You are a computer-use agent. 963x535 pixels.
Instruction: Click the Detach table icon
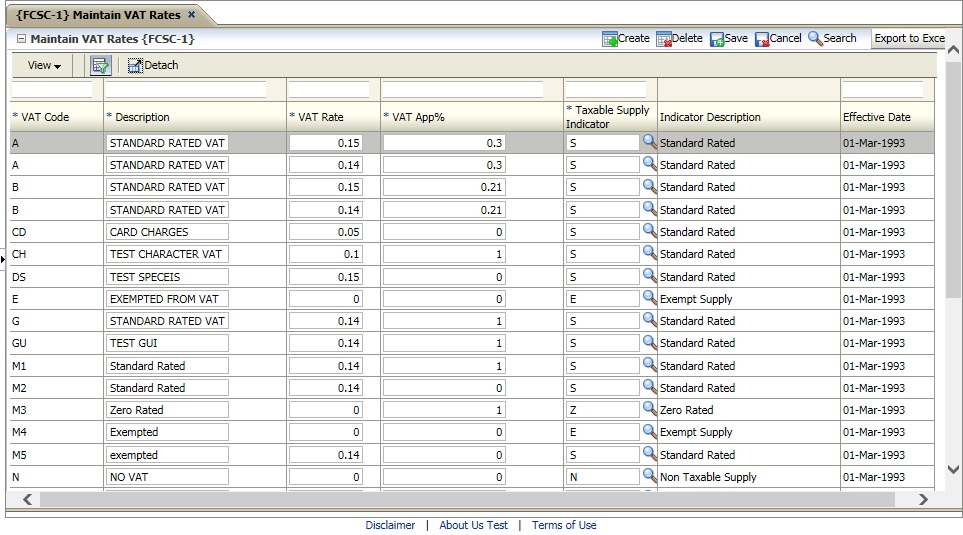[x=135, y=66]
